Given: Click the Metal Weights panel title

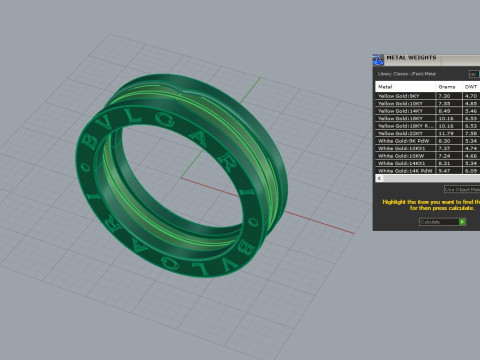Looking at the screenshot, I should tap(411, 58).
